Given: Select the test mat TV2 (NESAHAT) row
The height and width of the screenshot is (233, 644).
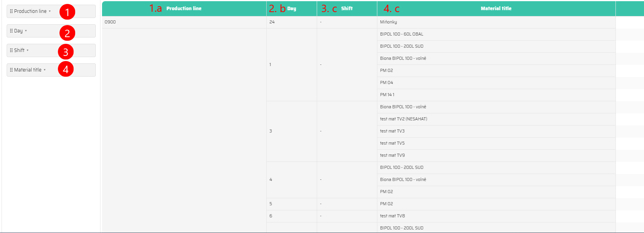Looking at the screenshot, I should [404, 119].
